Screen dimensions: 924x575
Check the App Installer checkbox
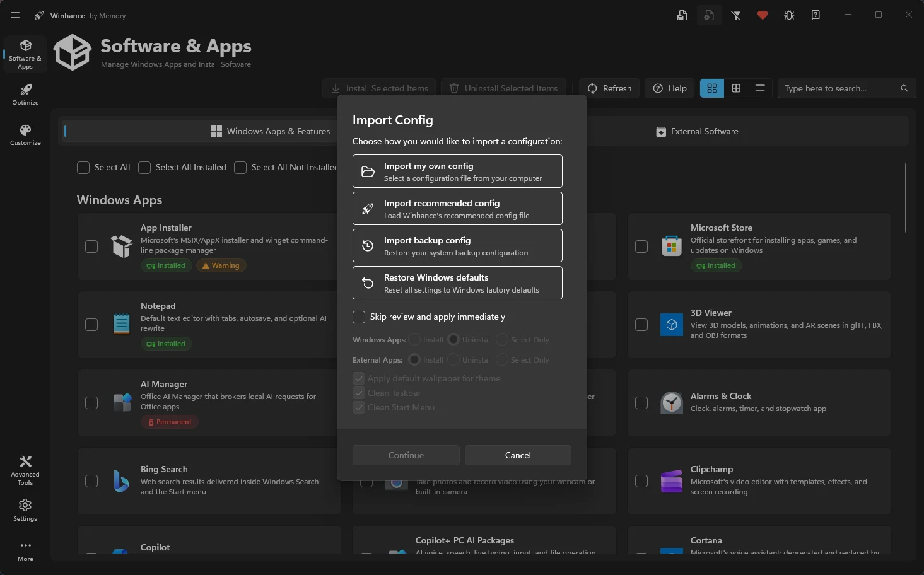point(91,247)
